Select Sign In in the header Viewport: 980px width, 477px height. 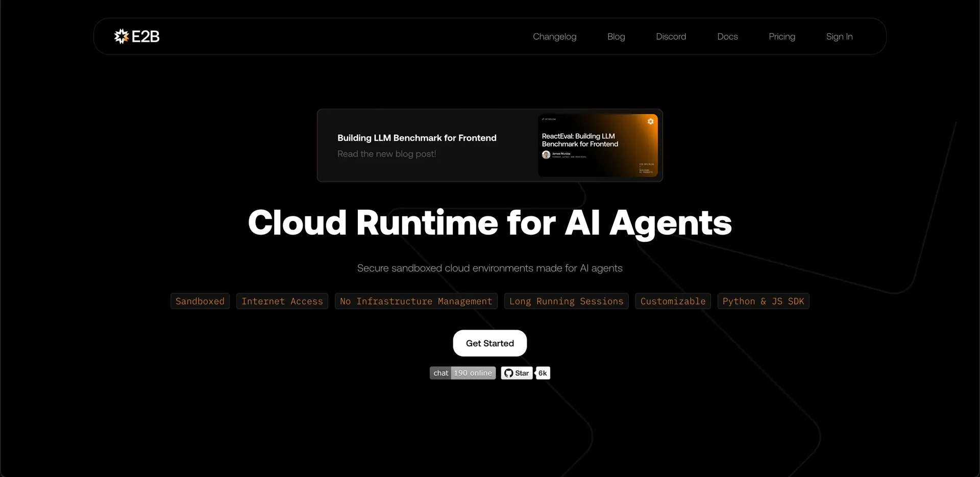point(839,37)
